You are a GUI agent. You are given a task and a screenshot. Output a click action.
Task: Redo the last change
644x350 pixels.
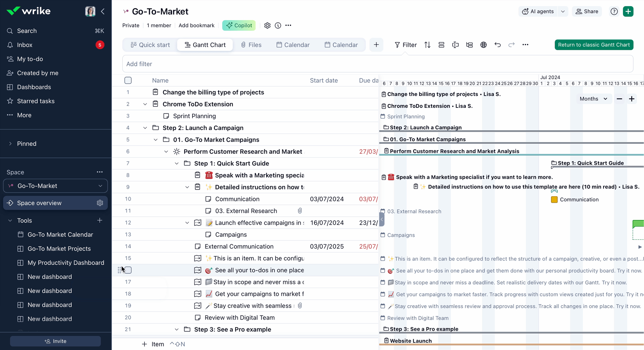tap(511, 45)
